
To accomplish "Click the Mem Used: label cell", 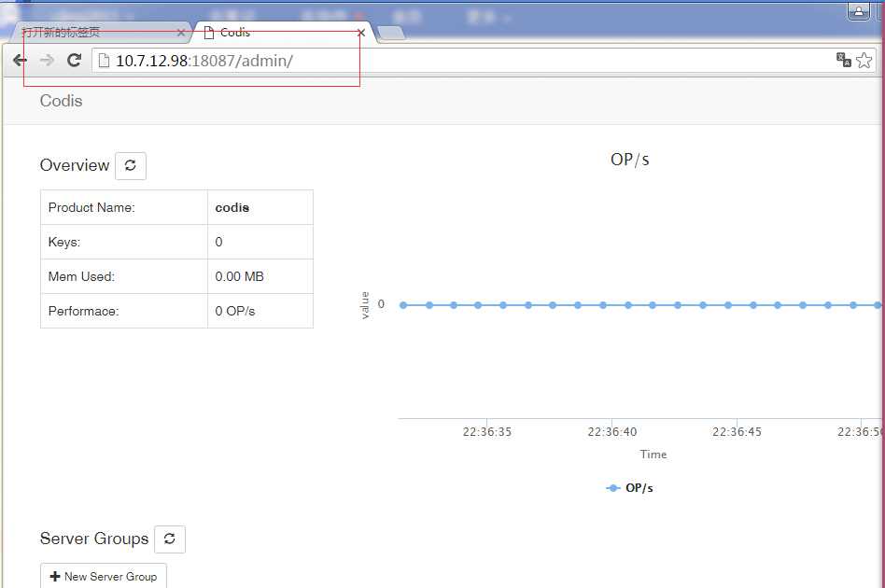I will [x=124, y=276].
